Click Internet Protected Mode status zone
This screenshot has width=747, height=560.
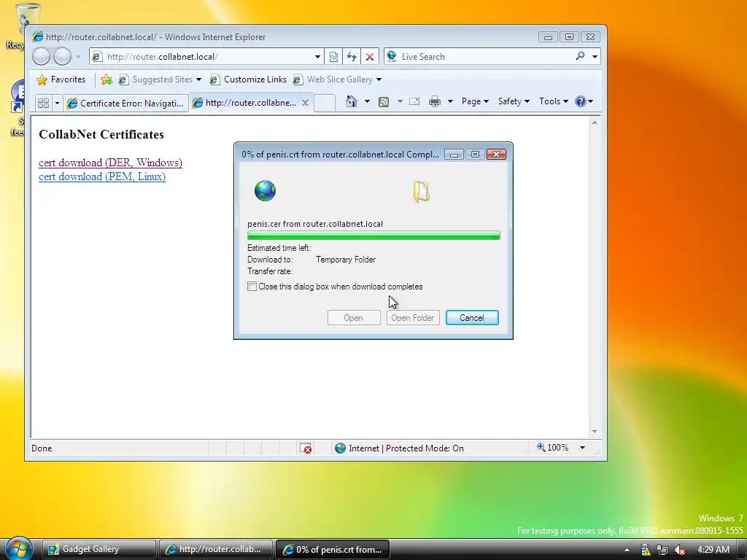click(x=399, y=448)
